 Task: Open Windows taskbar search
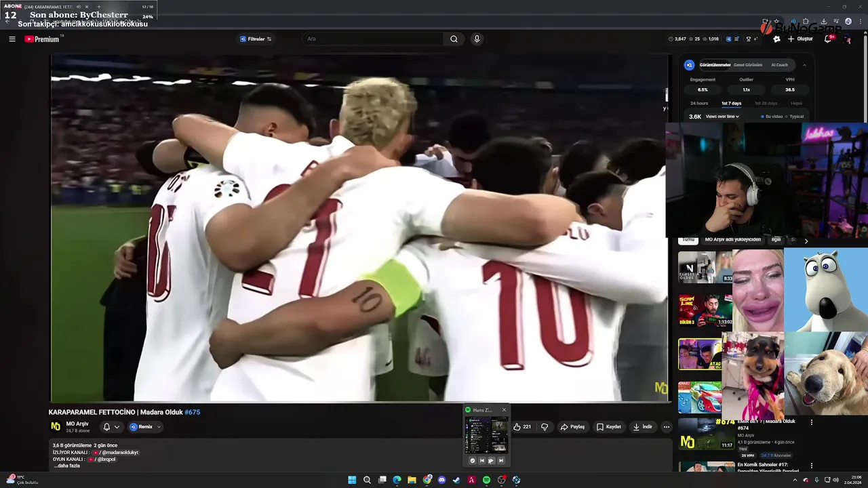click(367, 480)
